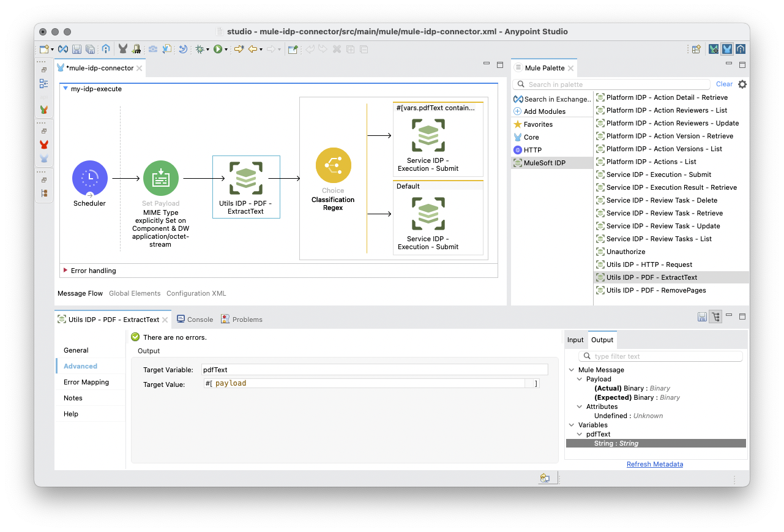Toggle the metadata tree view button
Viewport: 784px width, 532px height.
tap(715, 317)
